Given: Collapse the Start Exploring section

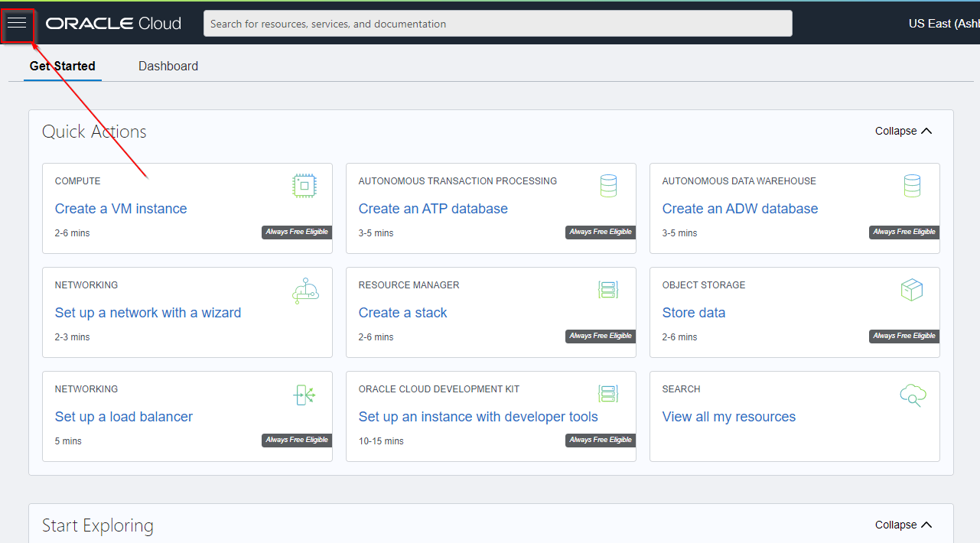Looking at the screenshot, I should tap(903, 525).
